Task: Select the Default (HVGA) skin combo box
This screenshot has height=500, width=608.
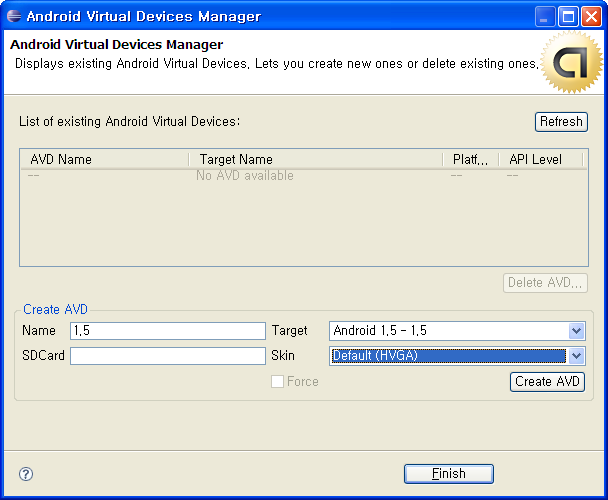Action: (457, 356)
